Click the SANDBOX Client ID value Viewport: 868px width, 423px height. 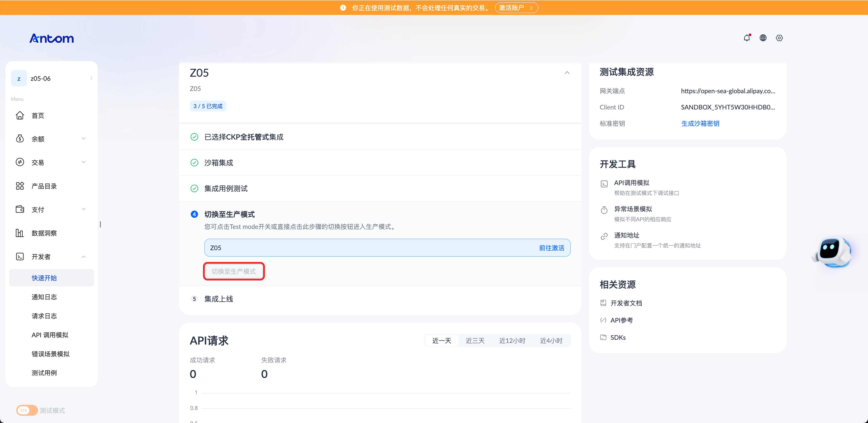coord(728,107)
